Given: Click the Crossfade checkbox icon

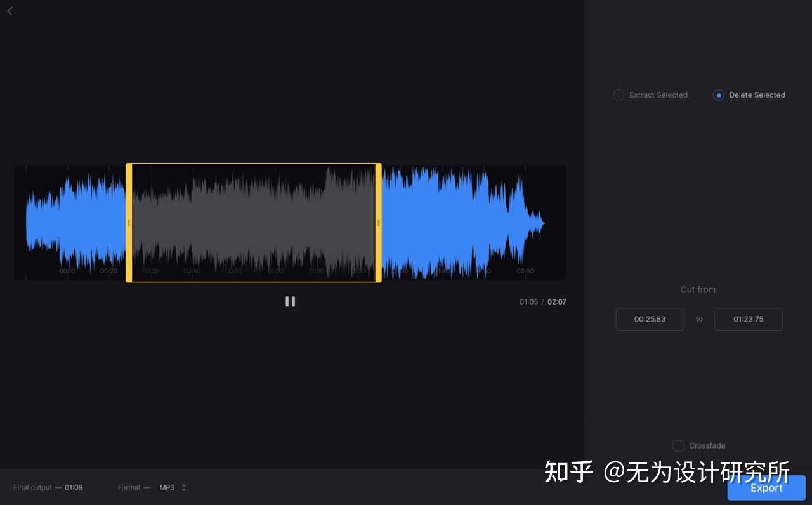Looking at the screenshot, I should pyautogui.click(x=678, y=445).
